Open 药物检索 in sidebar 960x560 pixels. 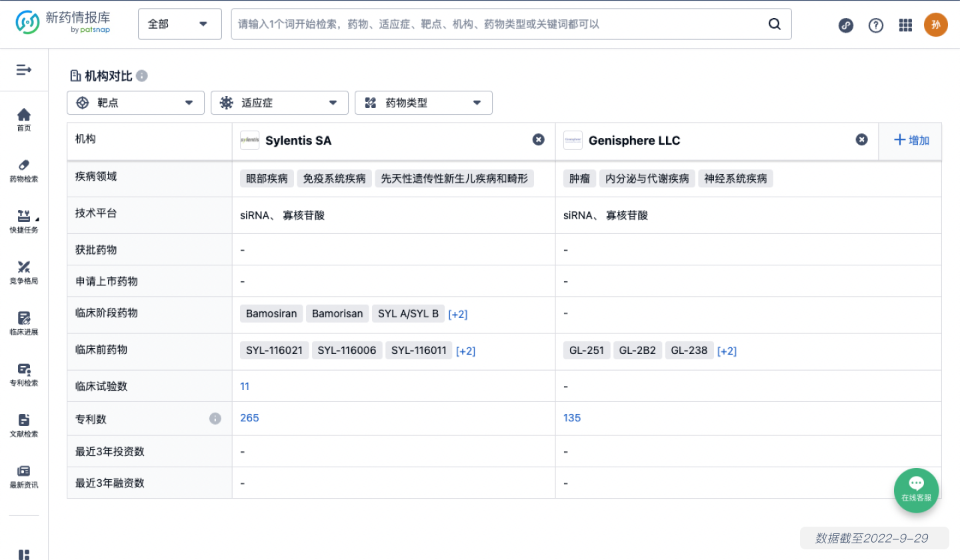tap(24, 171)
